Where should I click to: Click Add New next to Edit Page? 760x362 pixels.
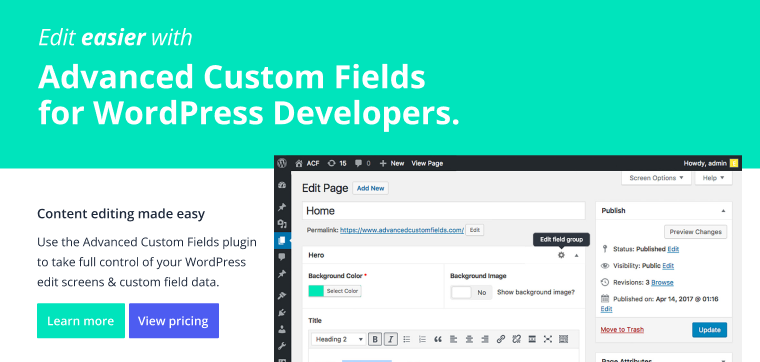(370, 189)
